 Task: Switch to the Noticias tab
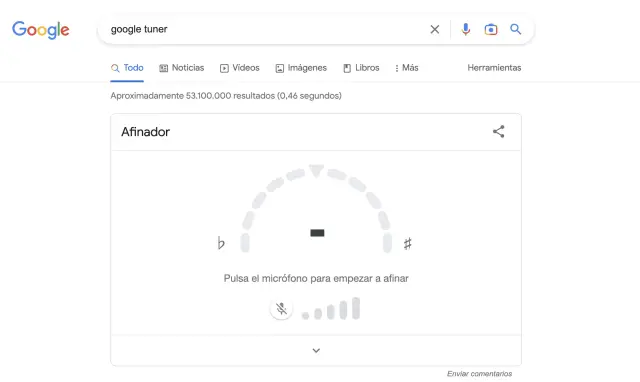tap(182, 68)
